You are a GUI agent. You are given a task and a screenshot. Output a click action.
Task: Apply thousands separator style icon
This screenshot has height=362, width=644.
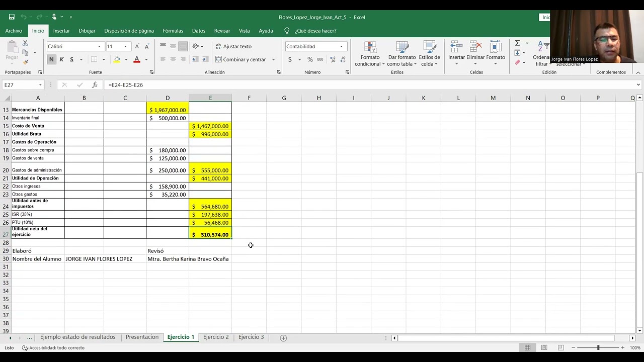(320, 59)
